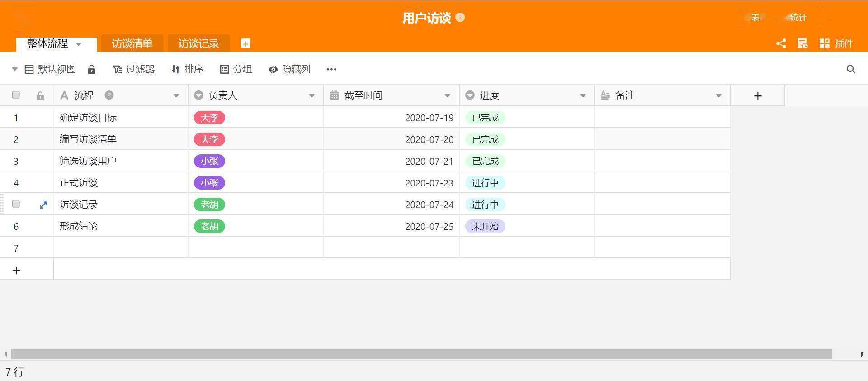Image resolution: width=868 pixels, height=381 pixels.
Task: Open the 备注 column dropdown arrow
Action: pos(719,95)
